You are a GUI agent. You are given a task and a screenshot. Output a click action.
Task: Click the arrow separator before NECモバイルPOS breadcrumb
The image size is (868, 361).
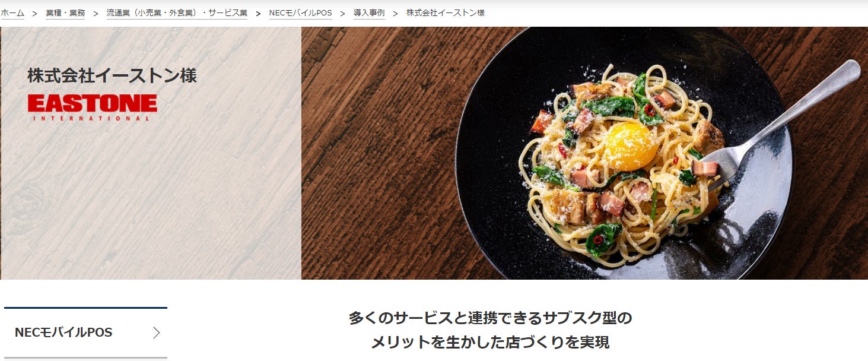click(x=258, y=13)
